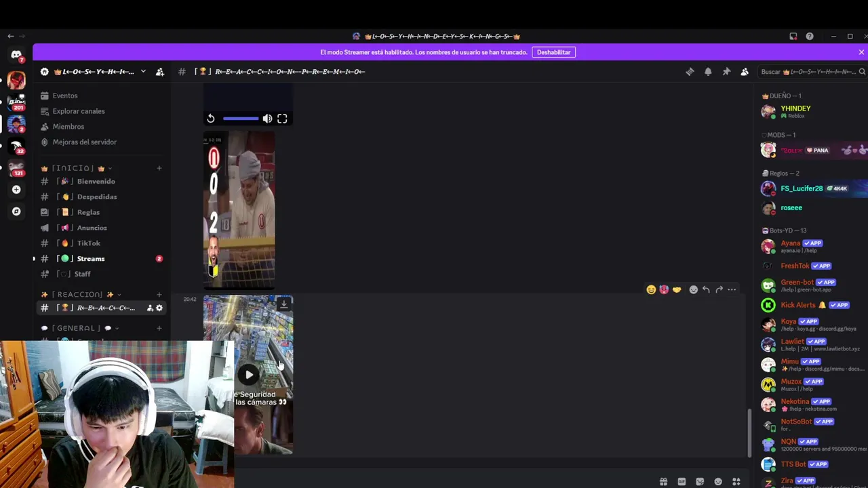Image resolution: width=868 pixels, height=488 pixels.
Task: React with the handshake emoji
Action: pyautogui.click(x=677, y=289)
